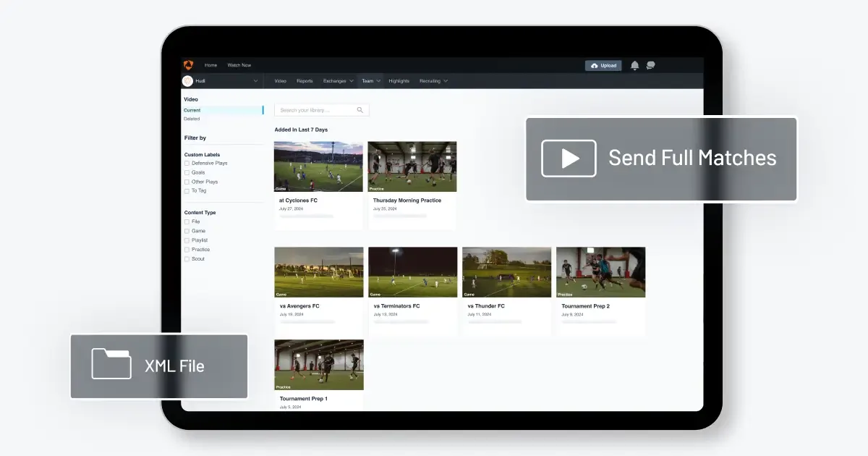This screenshot has width=868, height=456.
Task: Toggle the Playlist content type filter
Action: click(x=187, y=240)
